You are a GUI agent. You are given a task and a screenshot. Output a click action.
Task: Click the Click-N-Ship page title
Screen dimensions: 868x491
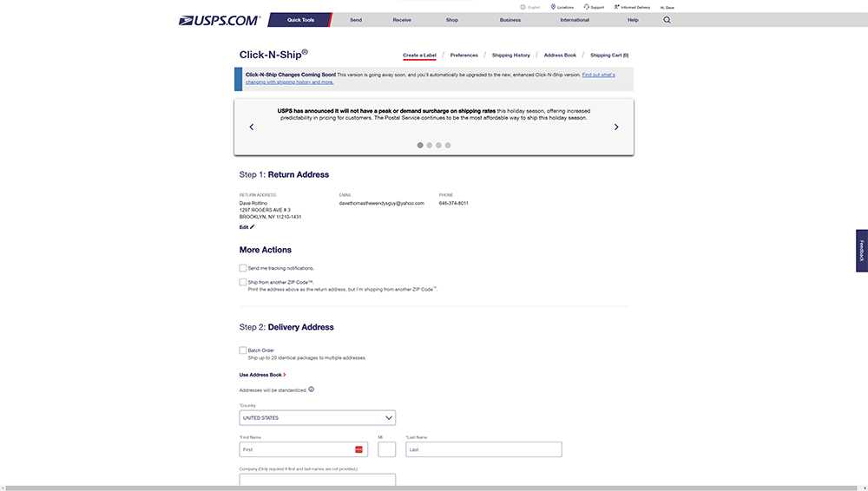(x=273, y=55)
